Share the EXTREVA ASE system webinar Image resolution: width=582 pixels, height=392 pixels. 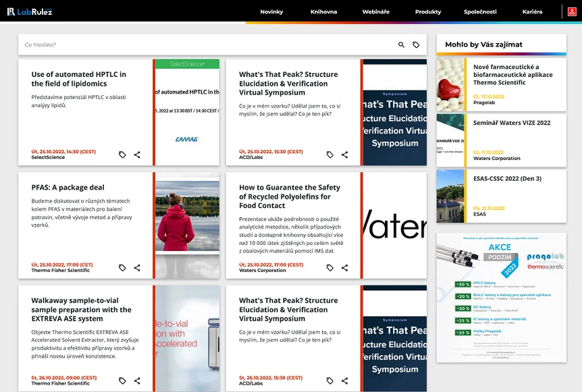137,381
